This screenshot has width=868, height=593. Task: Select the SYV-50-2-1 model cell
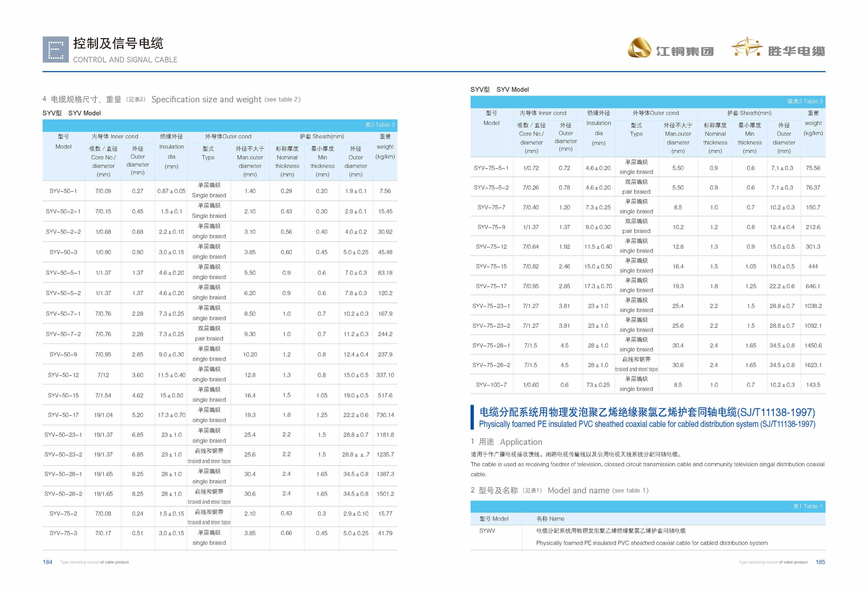click(x=63, y=212)
